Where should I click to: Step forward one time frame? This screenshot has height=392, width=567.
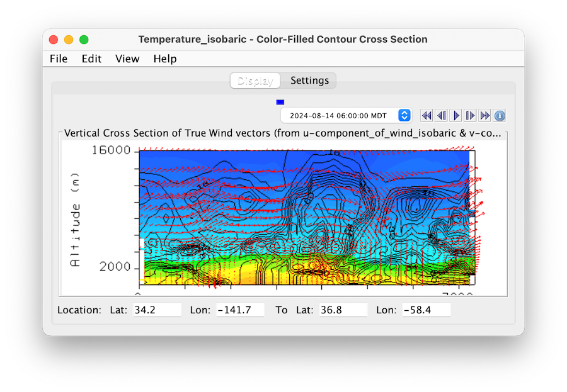coord(470,116)
